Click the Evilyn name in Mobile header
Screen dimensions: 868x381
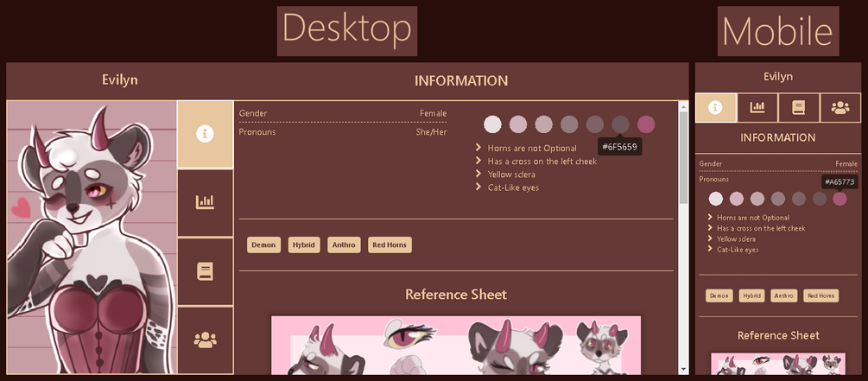pos(778,77)
